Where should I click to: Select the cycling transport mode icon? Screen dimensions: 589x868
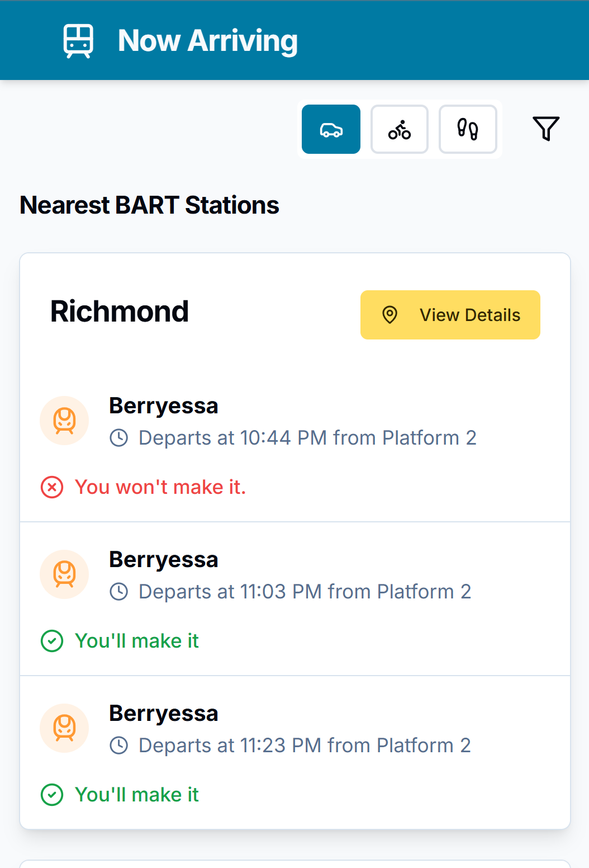[x=399, y=129]
